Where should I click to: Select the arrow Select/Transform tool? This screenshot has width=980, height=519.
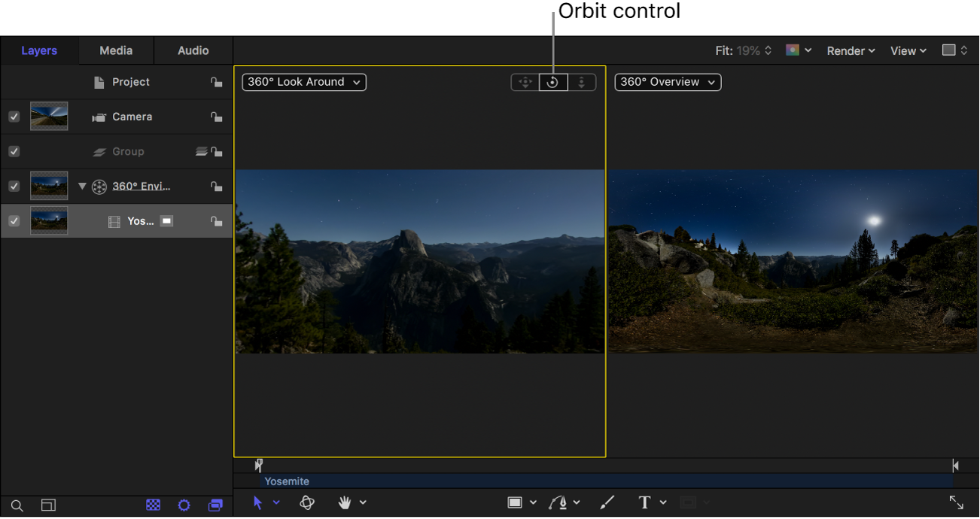pyautogui.click(x=257, y=502)
